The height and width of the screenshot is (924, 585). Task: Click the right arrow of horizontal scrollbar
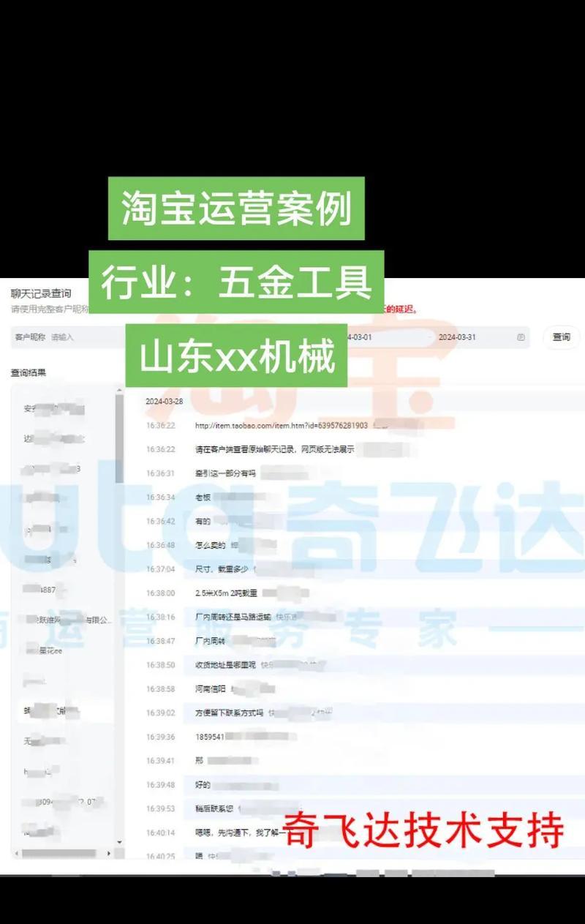click(x=110, y=853)
